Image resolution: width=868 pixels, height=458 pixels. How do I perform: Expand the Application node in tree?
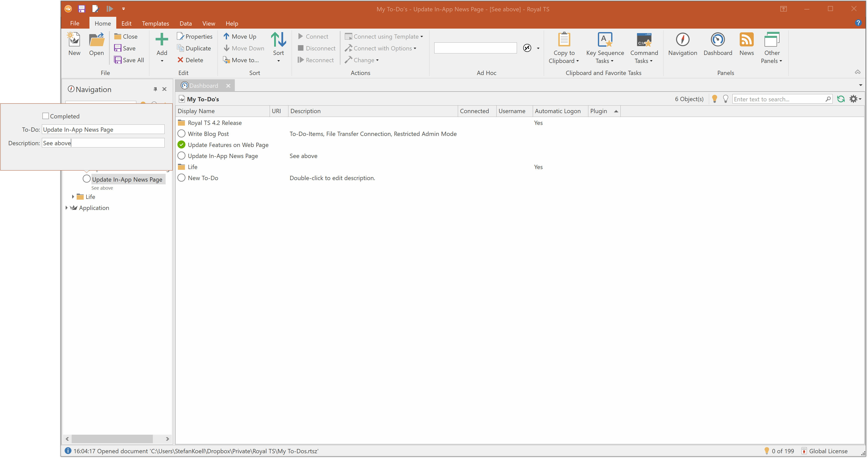point(66,208)
